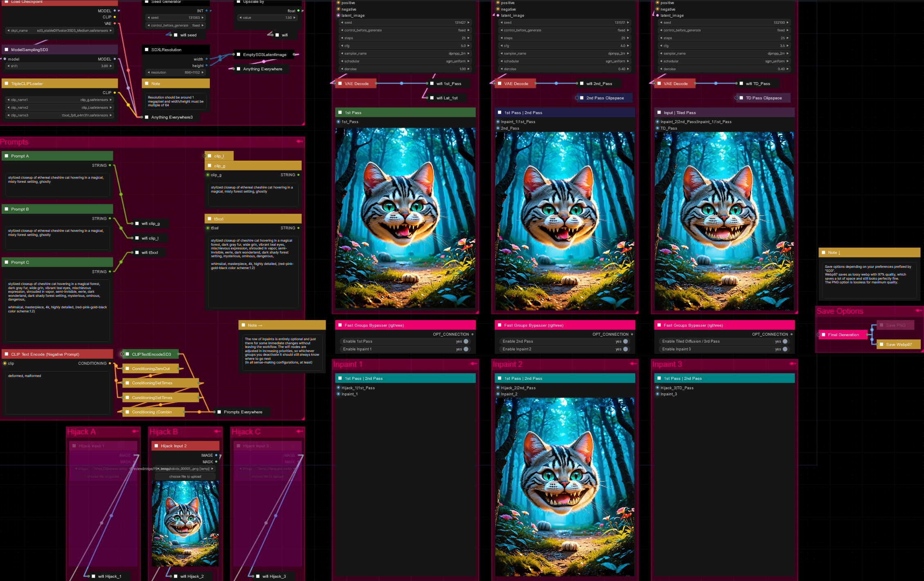This screenshot has height=581, width=924.
Task: Click choose file to upload in Hijack Input 2
Action: point(185,477)
